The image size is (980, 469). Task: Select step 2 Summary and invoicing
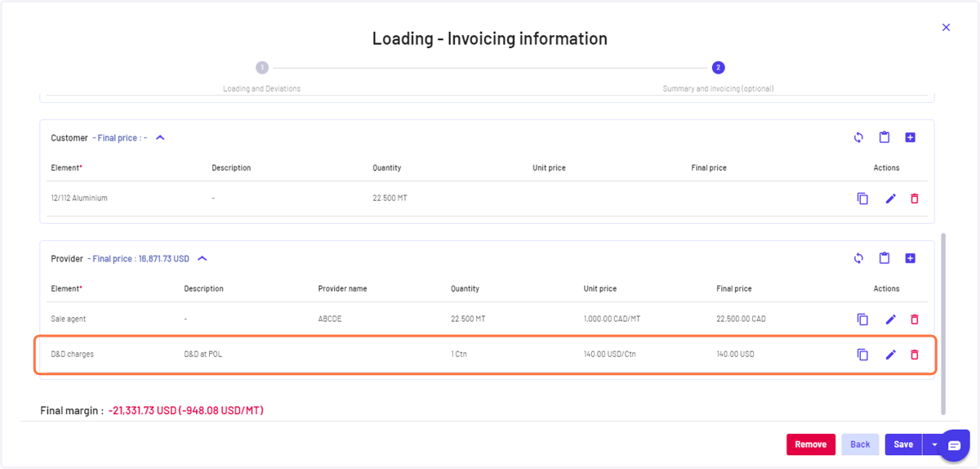click(719, 68)
